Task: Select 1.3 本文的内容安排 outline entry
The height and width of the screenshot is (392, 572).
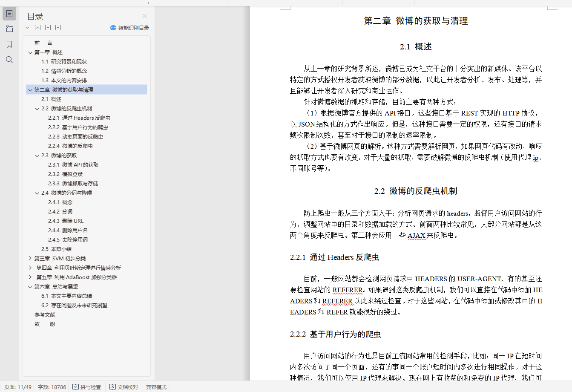Action: point(64,81)
